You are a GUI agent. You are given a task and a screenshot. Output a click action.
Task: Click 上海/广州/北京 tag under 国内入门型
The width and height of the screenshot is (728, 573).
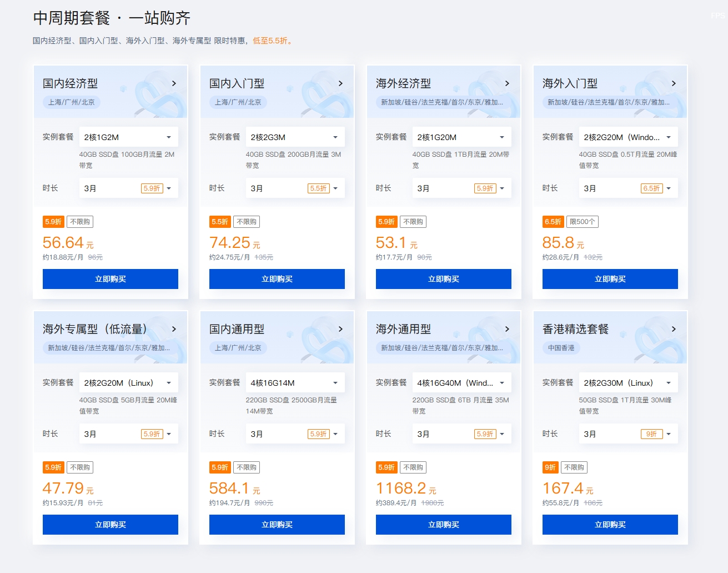238,102
